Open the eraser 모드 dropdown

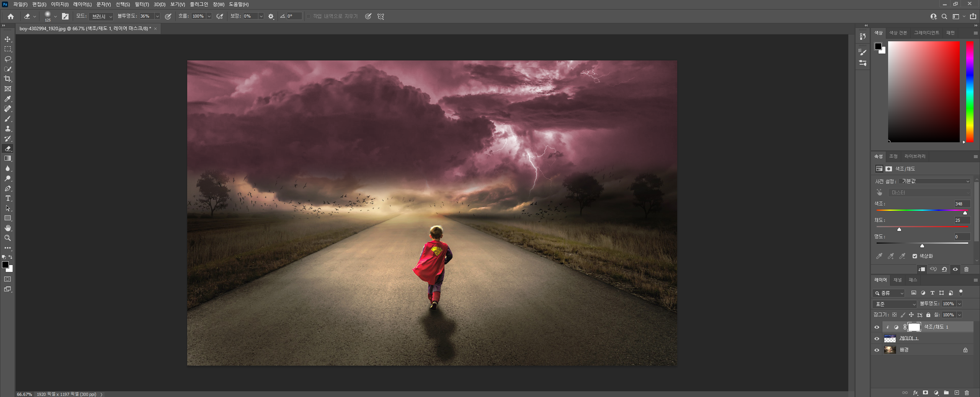(101, 16)
